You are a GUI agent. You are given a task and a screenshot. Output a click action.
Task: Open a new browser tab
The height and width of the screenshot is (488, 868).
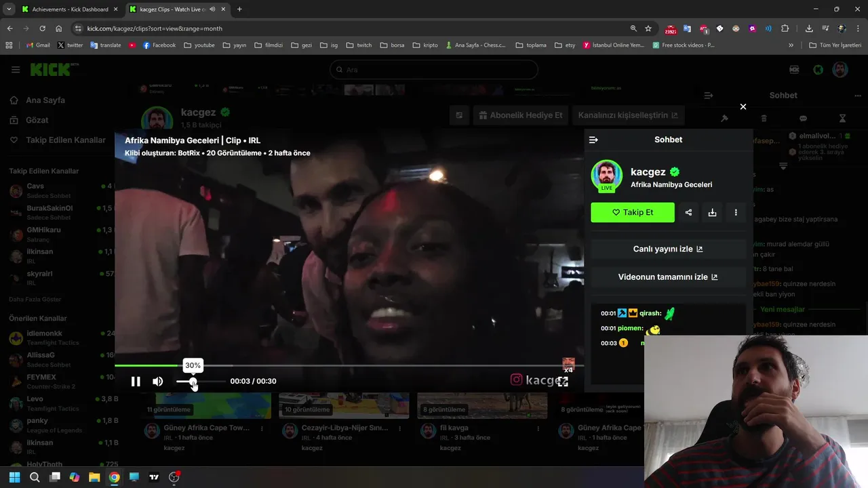(239, 9)
